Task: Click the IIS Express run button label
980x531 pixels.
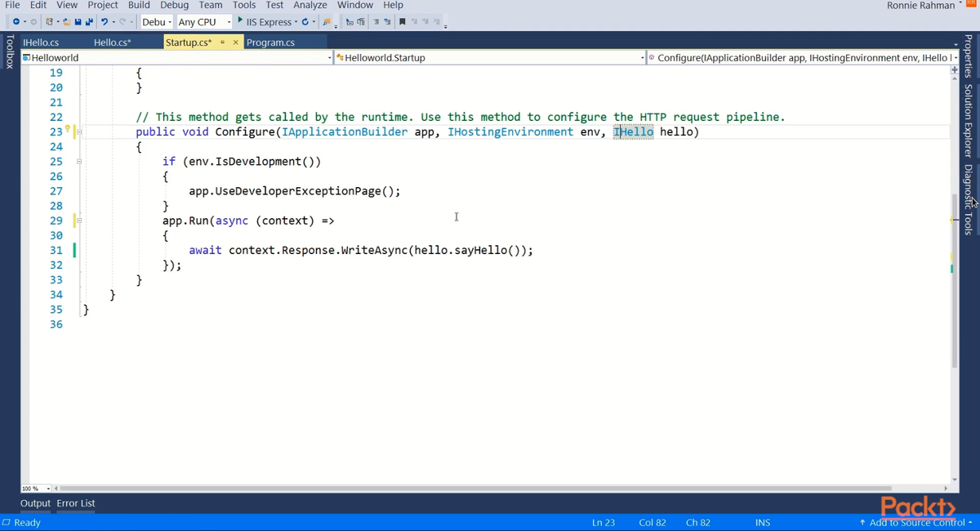Action: point(269,22)
